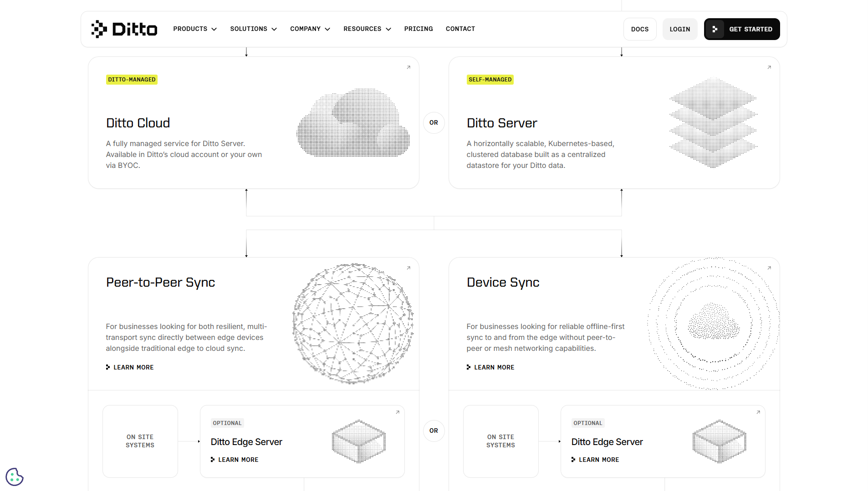Open the Pricing page
The height and width of the screenshot is (491, 868).
(x=419, y=29)
